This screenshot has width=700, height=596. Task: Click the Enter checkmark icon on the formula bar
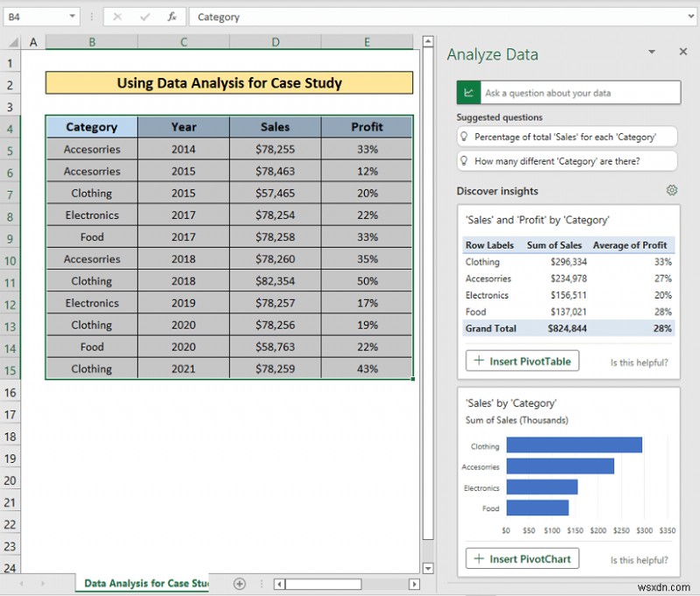[145, 16]
